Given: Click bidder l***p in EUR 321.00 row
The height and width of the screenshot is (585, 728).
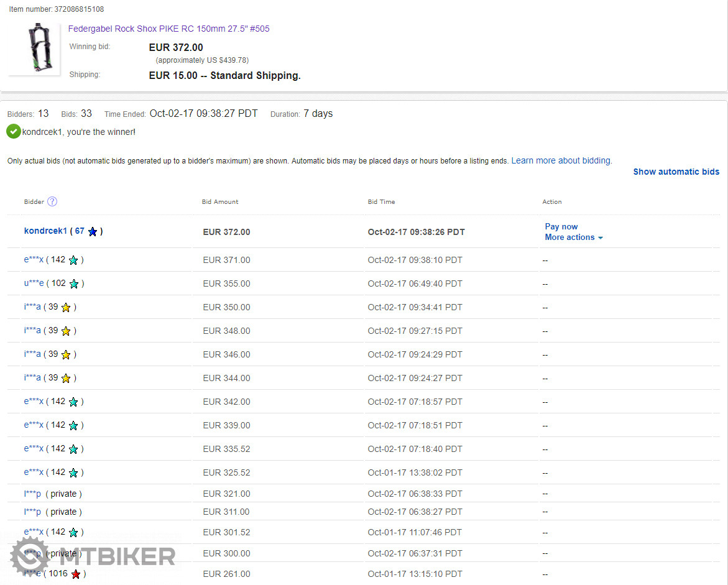Looking at the screenshot, I should (x=32, y=494).
